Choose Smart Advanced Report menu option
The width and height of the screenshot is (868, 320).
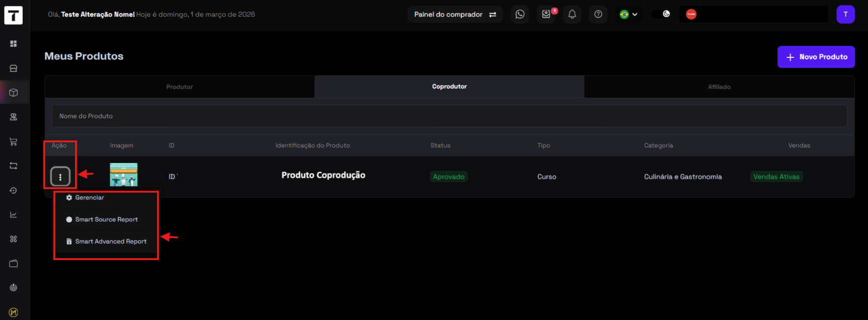click(111, 242)
